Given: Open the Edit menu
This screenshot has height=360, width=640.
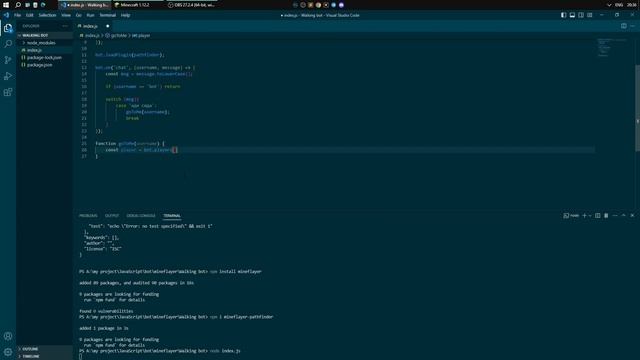Looking at the screenshot, I should (x=29, y=15).
